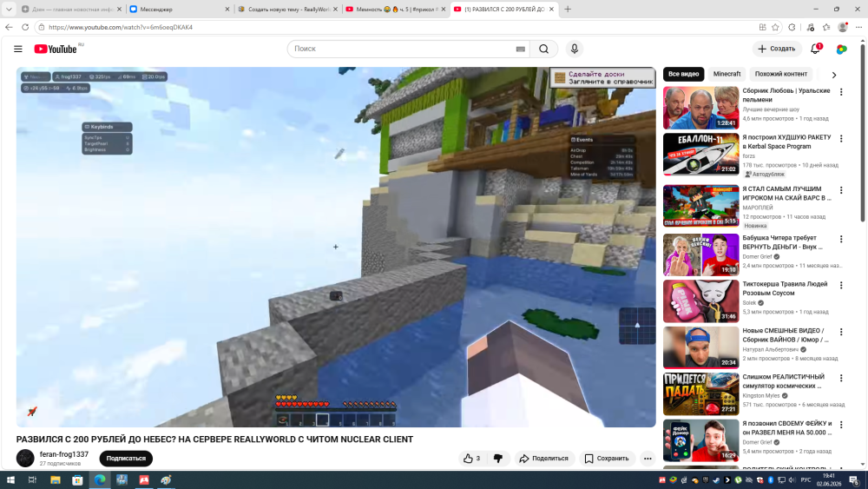Open more actions ellipsis under video
Viewport: 868px width, 489px height.
coord(648,458)
